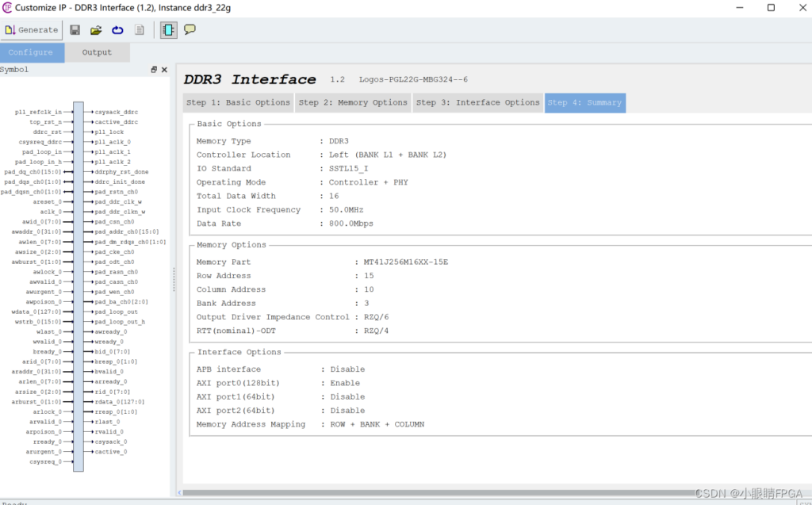812x505 pixels.
Task: Select Step 4: Summary tab
Action: pos(584,102)
